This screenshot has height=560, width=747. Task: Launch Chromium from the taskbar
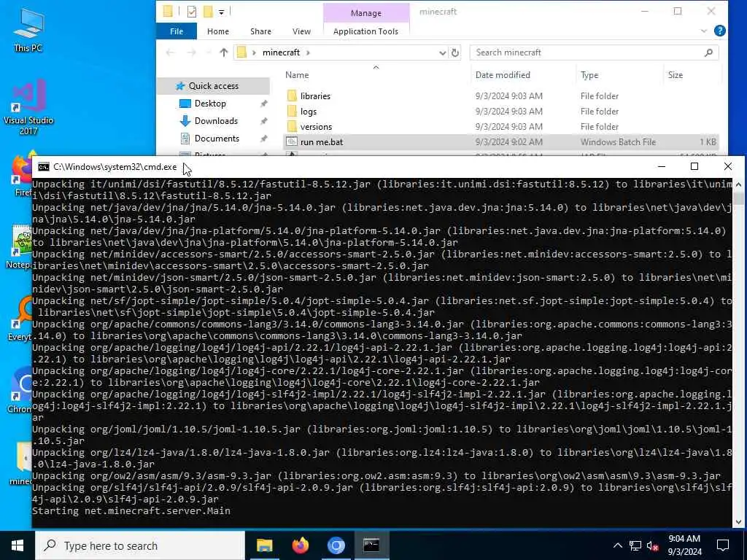[x=336, y=545]
